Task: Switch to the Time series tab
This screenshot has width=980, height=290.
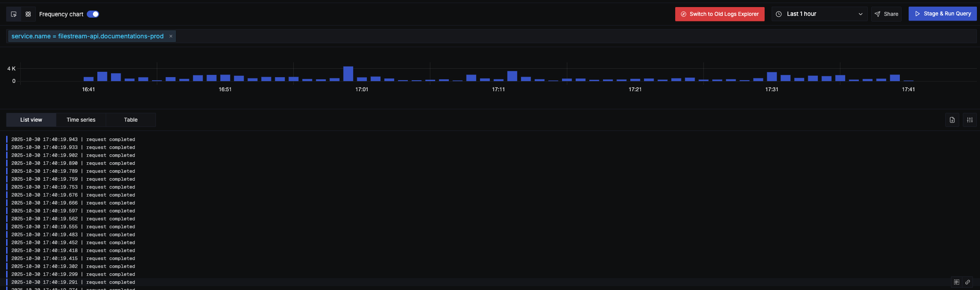Action: [81, 120]
